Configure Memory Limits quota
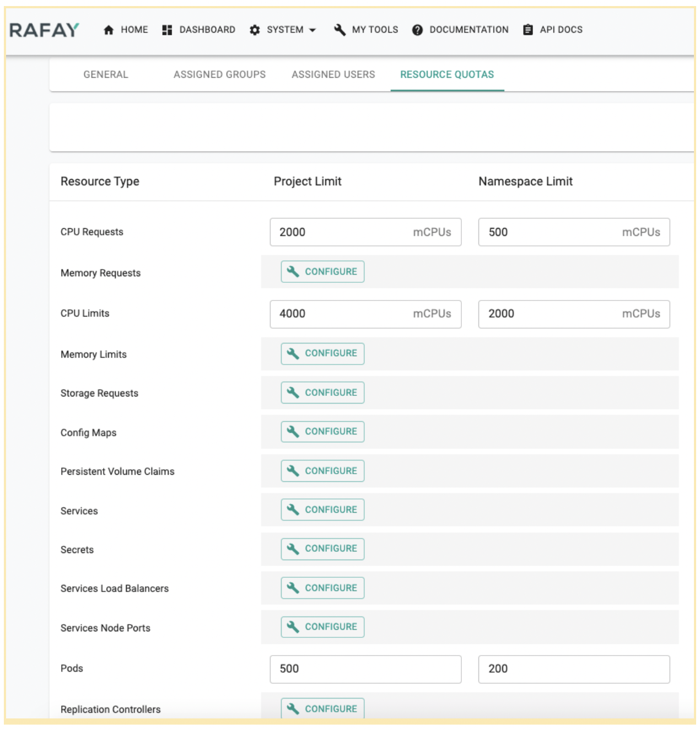 (x=322, y=353)
